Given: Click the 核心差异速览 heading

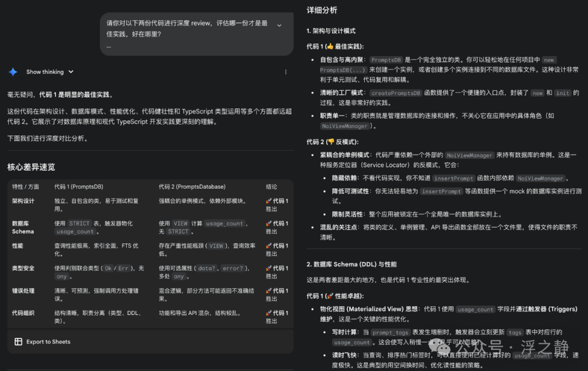Looking at the screenshot, I should pyautogui.click(x=31, y=167).
